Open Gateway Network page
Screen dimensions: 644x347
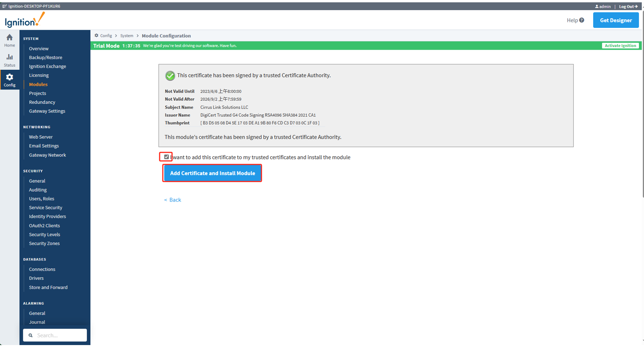[x=47, y=155]
